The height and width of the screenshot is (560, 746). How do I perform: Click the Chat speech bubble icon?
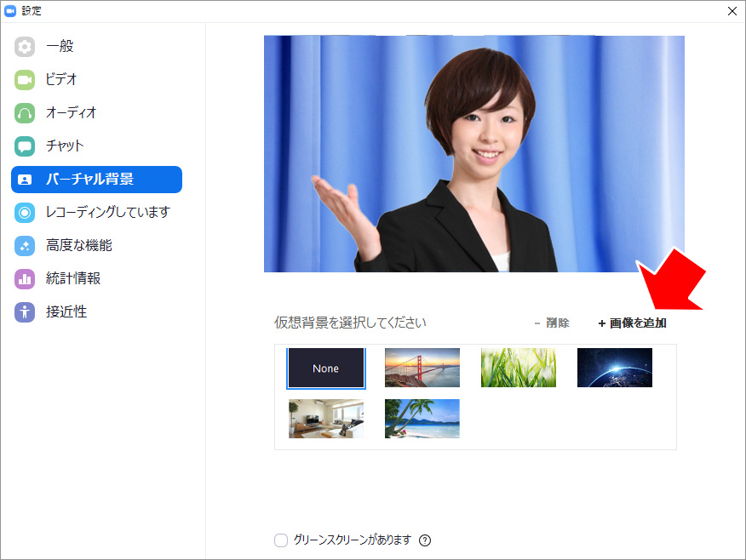point(25,146)
